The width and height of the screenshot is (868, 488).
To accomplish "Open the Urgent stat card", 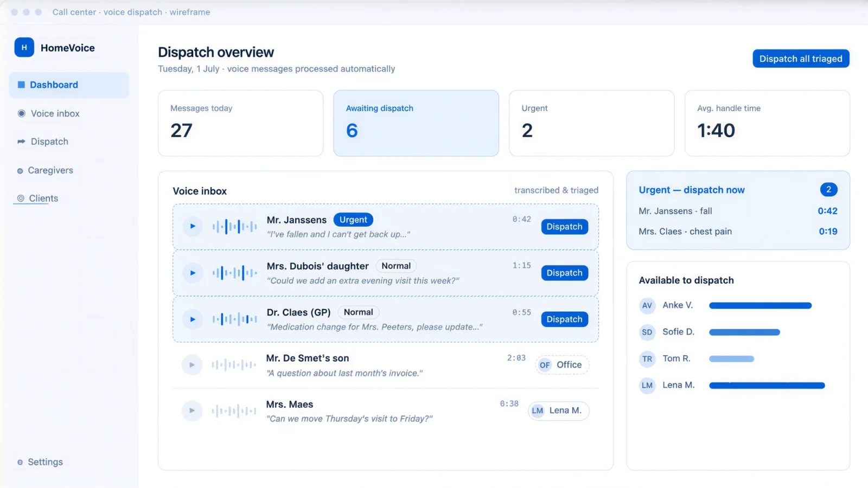I will [x=591, y=123].
